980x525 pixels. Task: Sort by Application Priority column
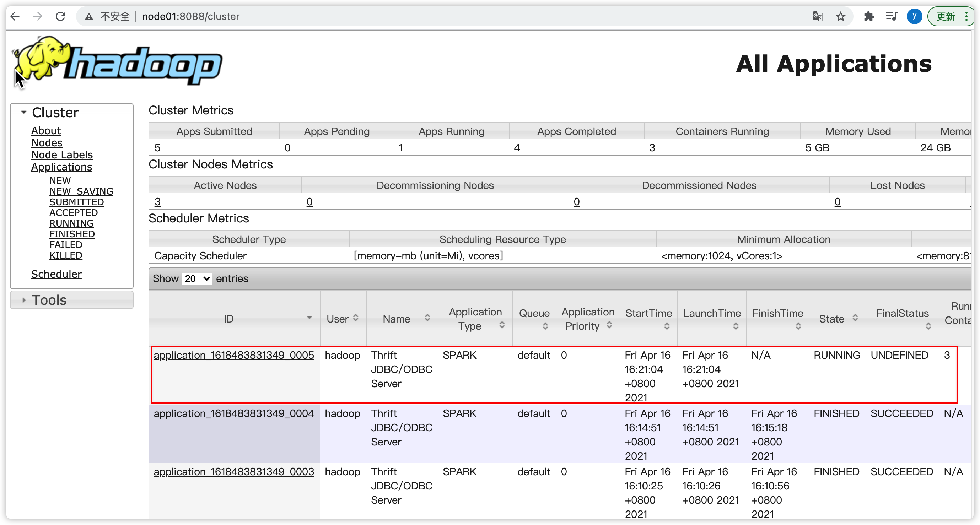[x=588, y=318]
